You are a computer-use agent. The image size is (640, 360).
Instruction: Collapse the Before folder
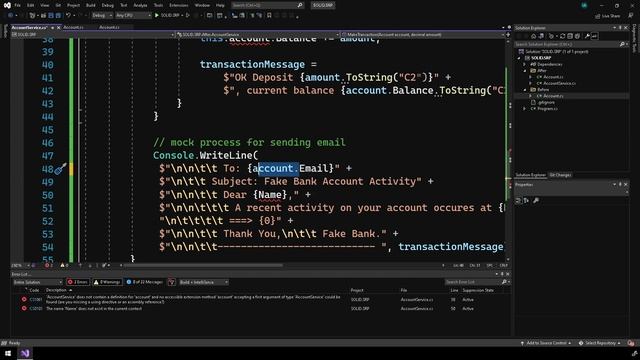[x=525, y=90]
